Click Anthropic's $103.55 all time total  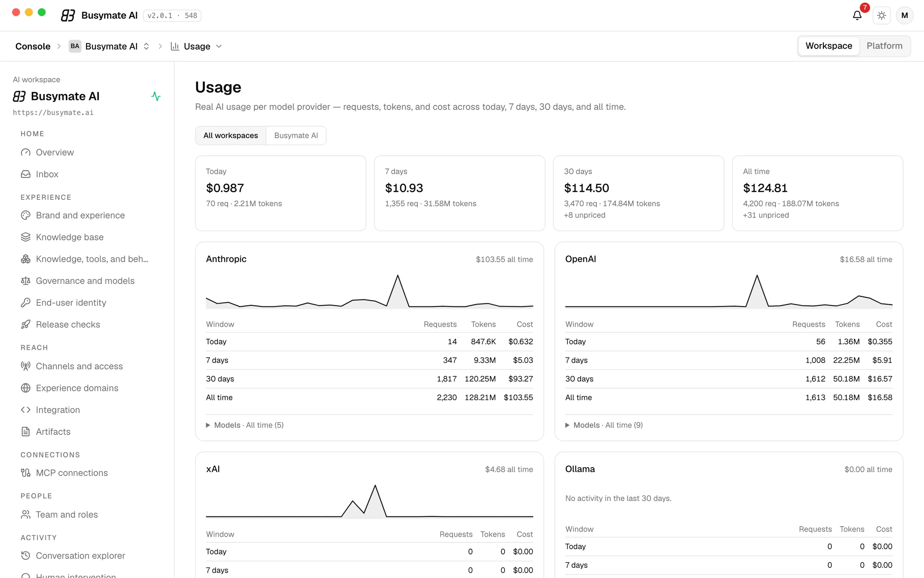tap(504, 259)
